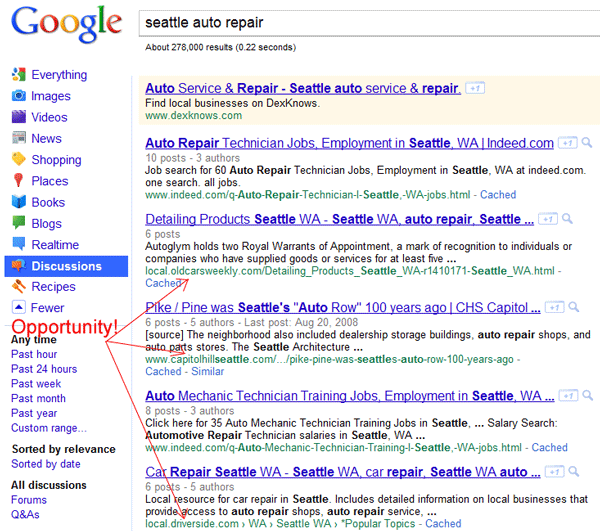This screenshot has width=600, height=531.
Task: Open Auto Mechanic Technician Training Jobs result
Action: coord(350,396)
